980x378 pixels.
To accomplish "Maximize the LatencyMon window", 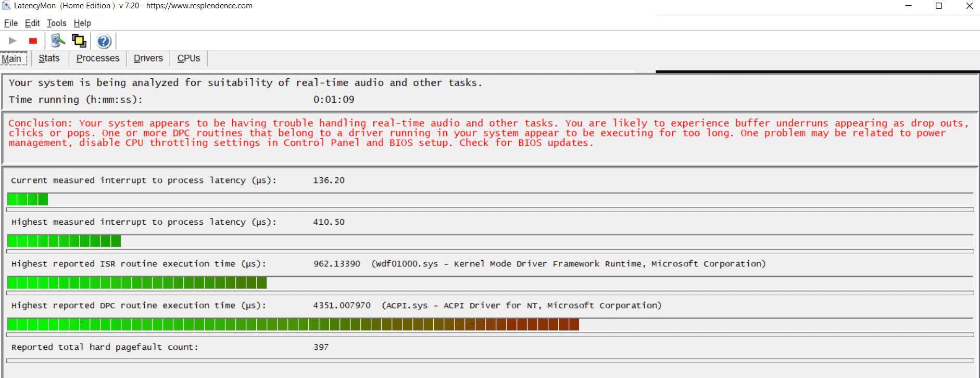I will (x=939, y=6).
